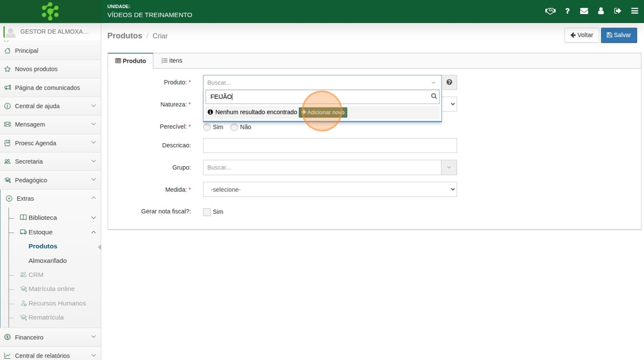Open the envelope messages icon in header

584,11
